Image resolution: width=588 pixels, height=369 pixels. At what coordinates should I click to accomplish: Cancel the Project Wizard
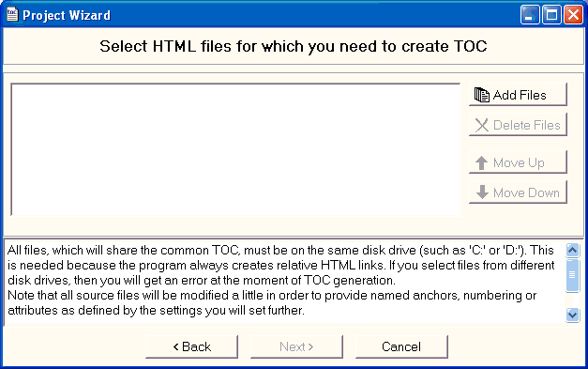[401, 346]
